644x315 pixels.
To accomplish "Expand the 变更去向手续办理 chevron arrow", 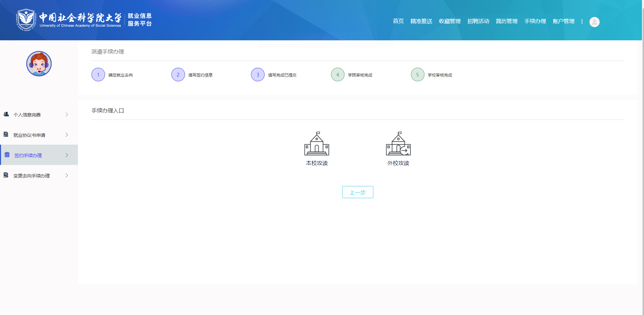I will (x=67, y=175).
